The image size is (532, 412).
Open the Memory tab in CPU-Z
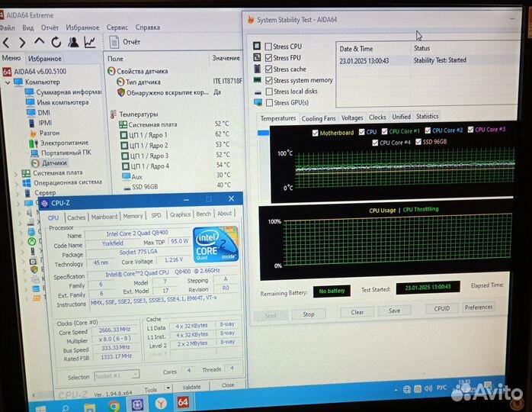(x=133, y=216)
